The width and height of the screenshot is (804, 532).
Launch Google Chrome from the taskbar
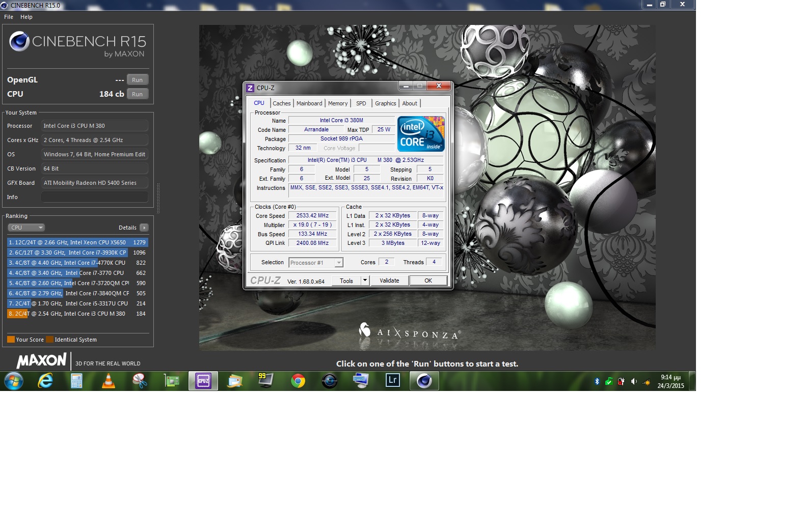tap(298, 381)
